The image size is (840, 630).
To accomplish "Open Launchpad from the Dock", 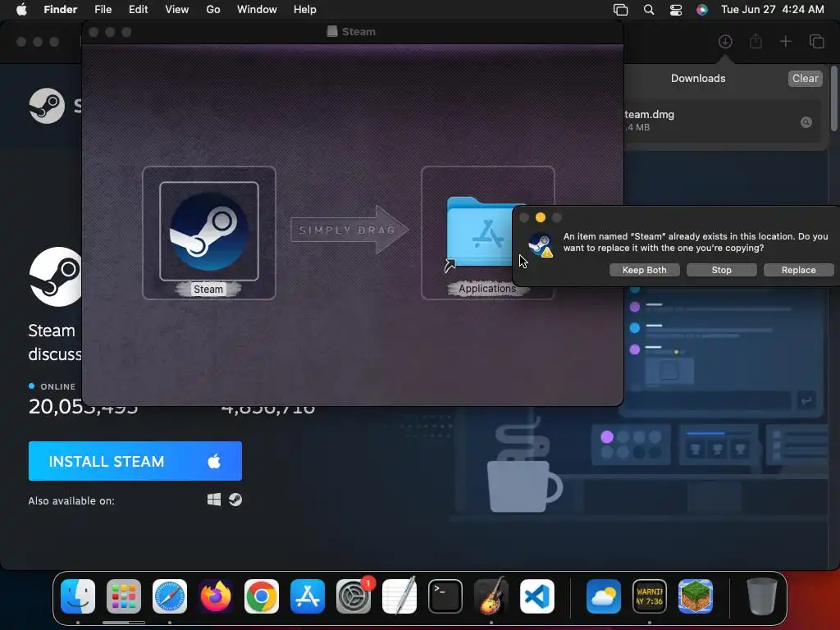I will 124,596.
